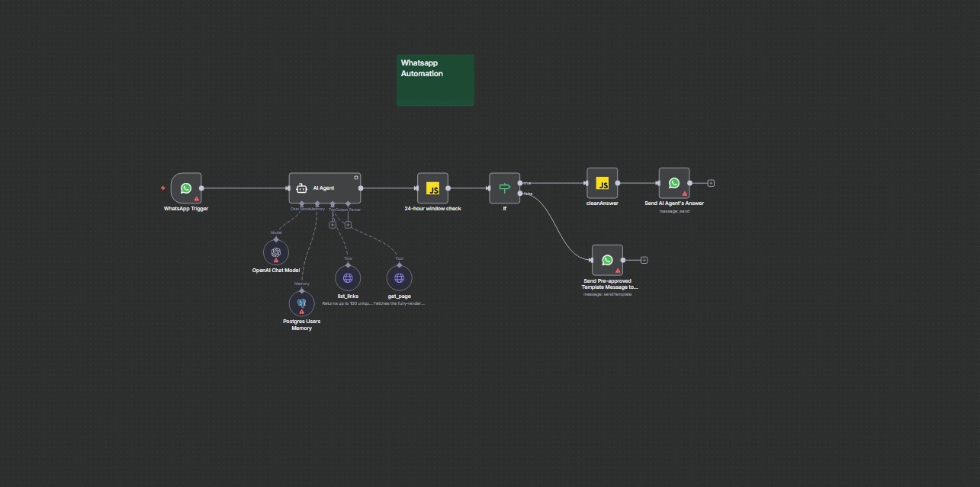Click warning icon on Postgres Users Memory

302,312
